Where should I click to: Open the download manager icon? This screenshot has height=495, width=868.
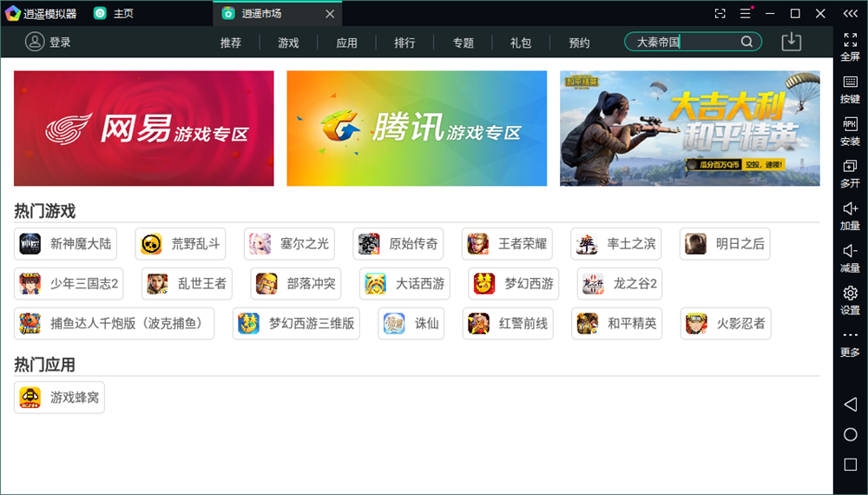[x=791, y=42]
